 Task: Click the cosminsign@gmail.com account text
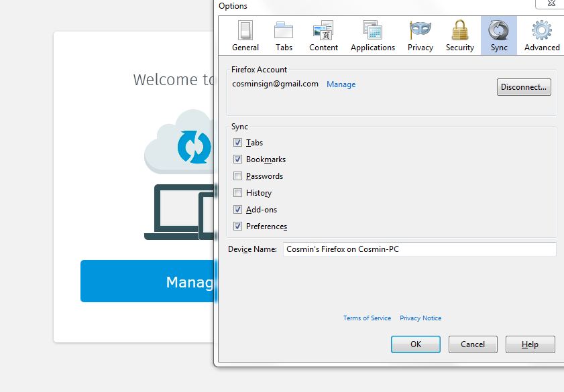(275, 84)
